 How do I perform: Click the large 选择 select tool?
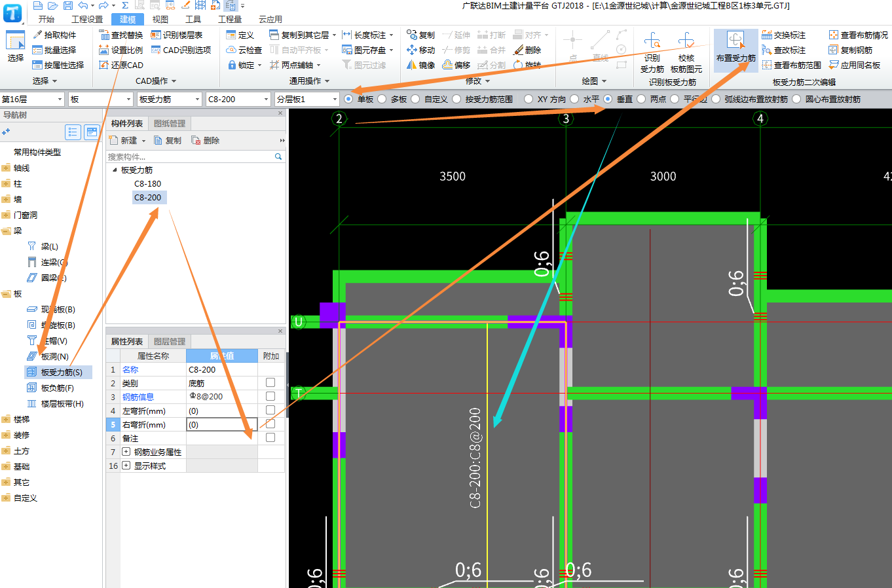pyautogui.click(x=15, y=46)
